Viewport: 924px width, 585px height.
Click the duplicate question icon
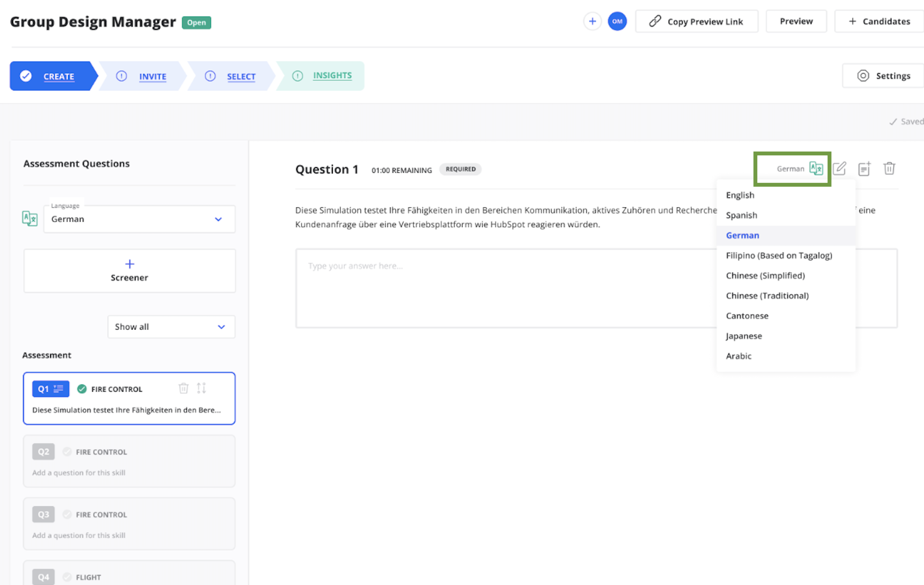[864, 168]
